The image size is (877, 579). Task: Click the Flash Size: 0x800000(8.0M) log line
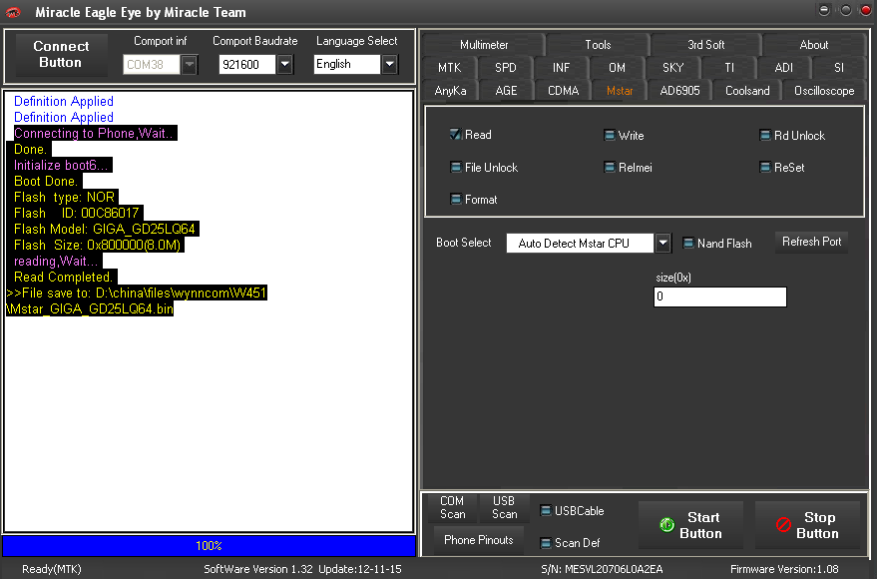tap(97, 245)
